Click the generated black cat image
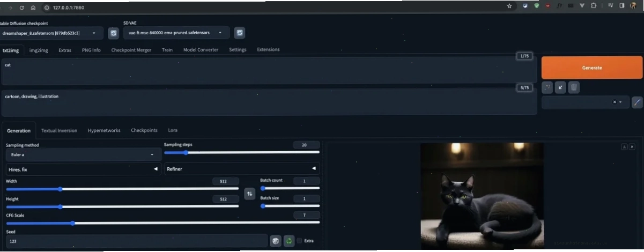Viewport: 644px width, 252px height. coord(482,194)
